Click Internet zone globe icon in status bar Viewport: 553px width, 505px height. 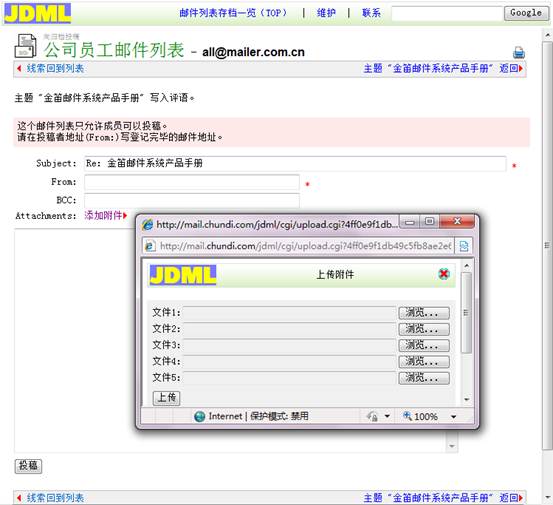[200, 416]
